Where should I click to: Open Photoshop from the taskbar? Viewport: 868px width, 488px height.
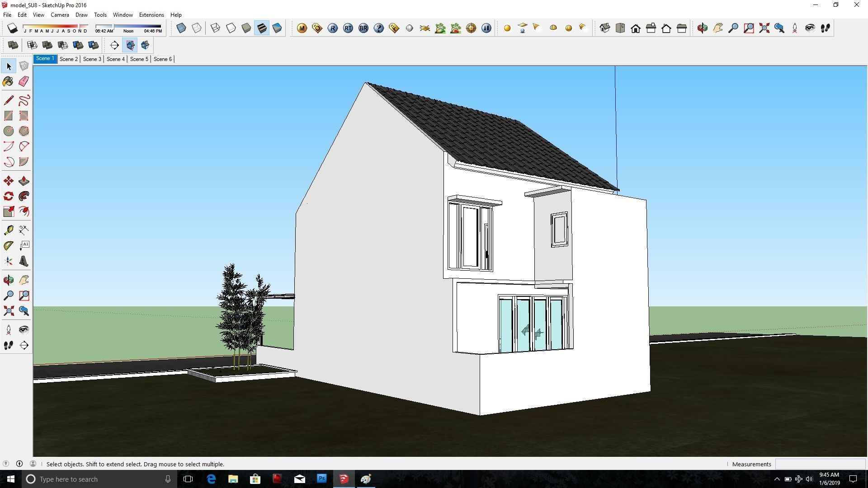tap(322, 479)
